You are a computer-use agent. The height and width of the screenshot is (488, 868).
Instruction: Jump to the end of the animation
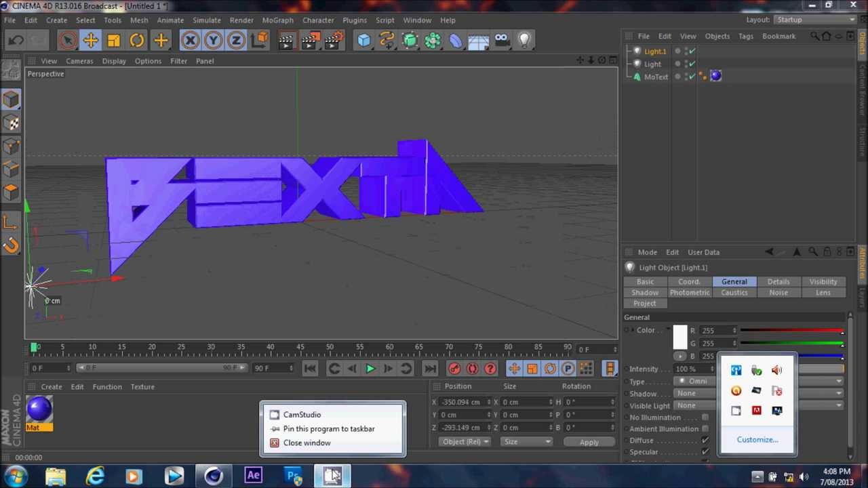tap(430, 369)
